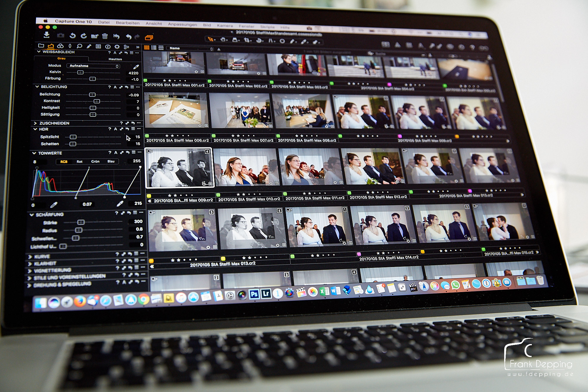Collapse the Max 009.cr2 stack with double chevron
Screen dimensions: 588x392
point(150,201)
